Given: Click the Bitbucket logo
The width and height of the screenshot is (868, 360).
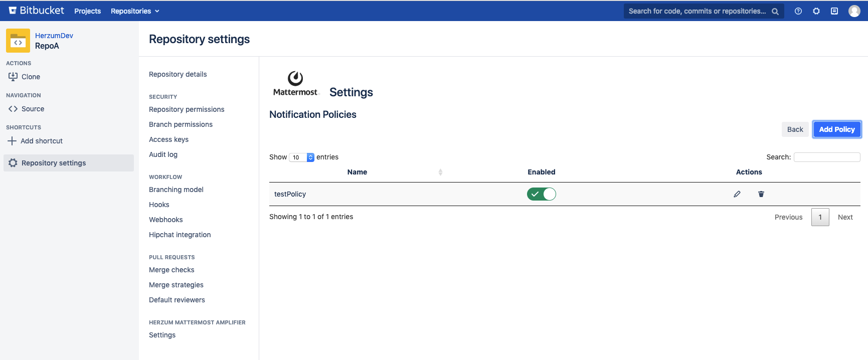Looking at the screenshot, I should tap(37, 11).
